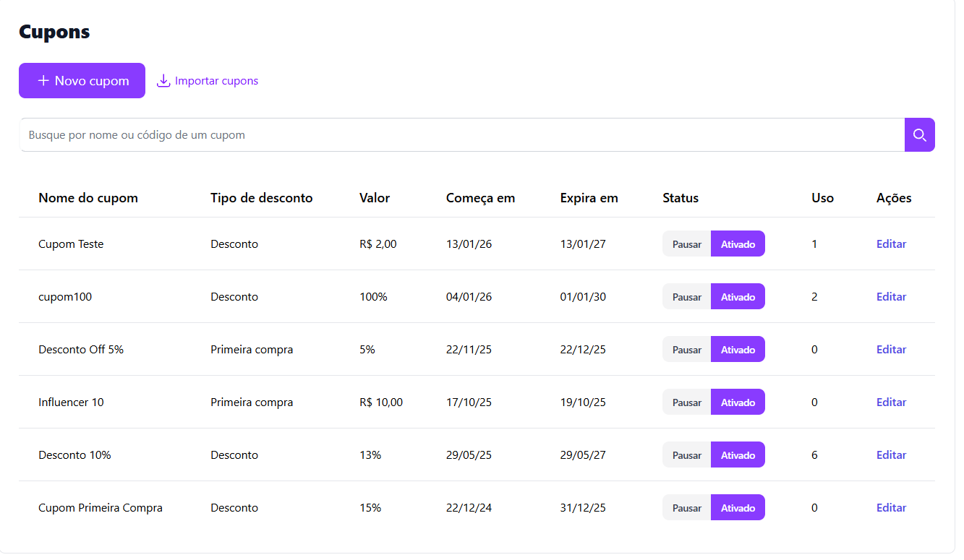Click Ativado for Influencer 10 coupon
This screenshot has height=560, width=964.
[738, 402]
